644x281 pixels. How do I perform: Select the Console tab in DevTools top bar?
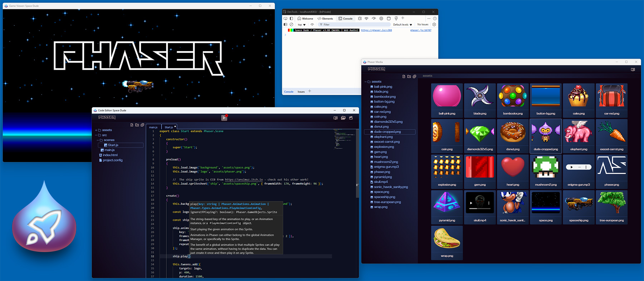(x=346, y=19)
